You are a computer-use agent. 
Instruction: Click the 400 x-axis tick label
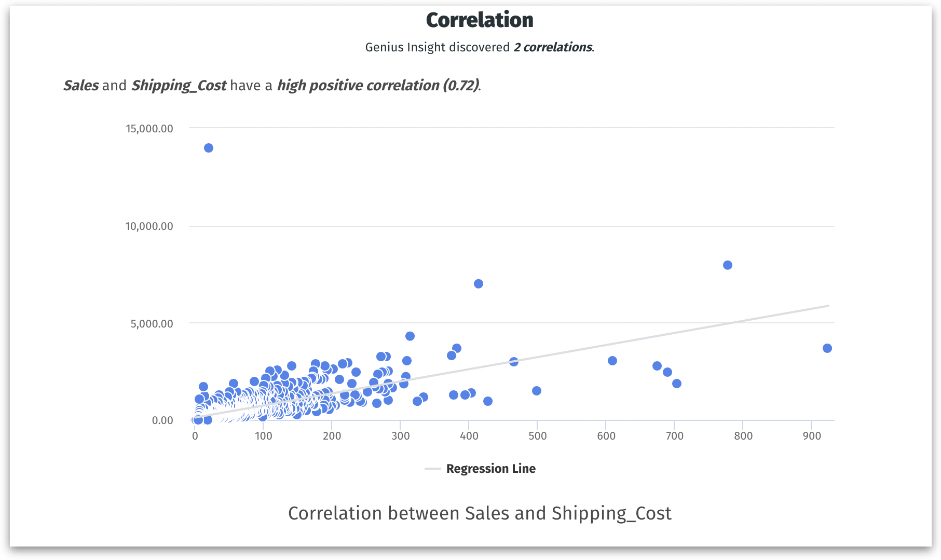tap(469, 436)
